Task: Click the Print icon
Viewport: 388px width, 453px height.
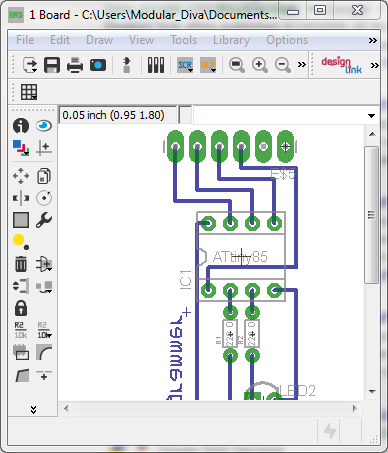Action: click(75, 65)
